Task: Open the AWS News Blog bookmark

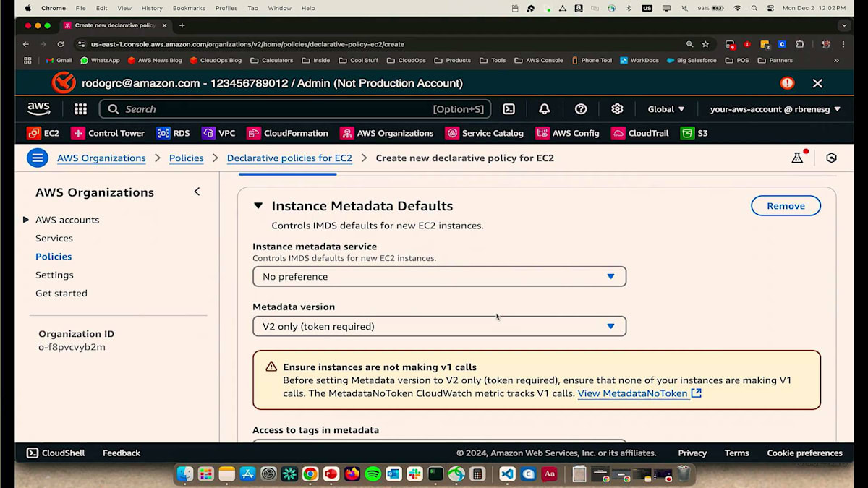Action: [155, 61]
